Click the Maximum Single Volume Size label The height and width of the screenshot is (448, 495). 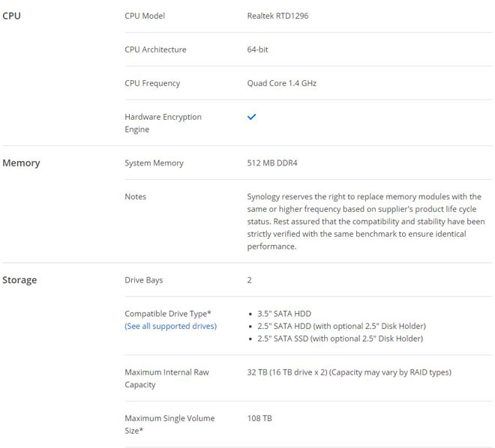(169, 424)
